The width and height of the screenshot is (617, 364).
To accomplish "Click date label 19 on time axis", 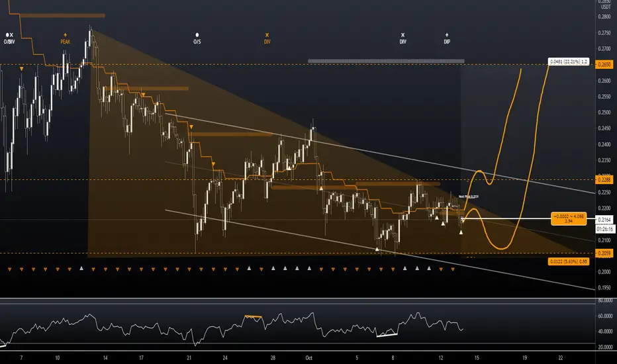I will tap(524, 357).
